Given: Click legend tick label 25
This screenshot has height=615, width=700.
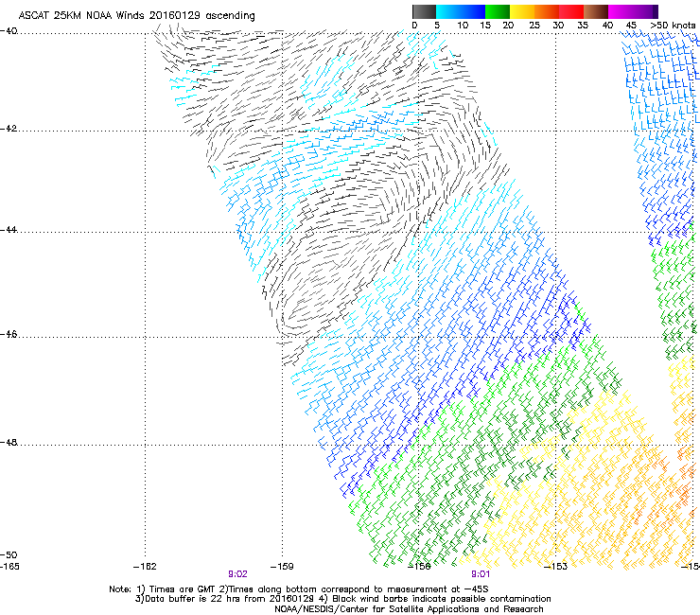Looking at the screenshot, I should [x=534, y=26].
